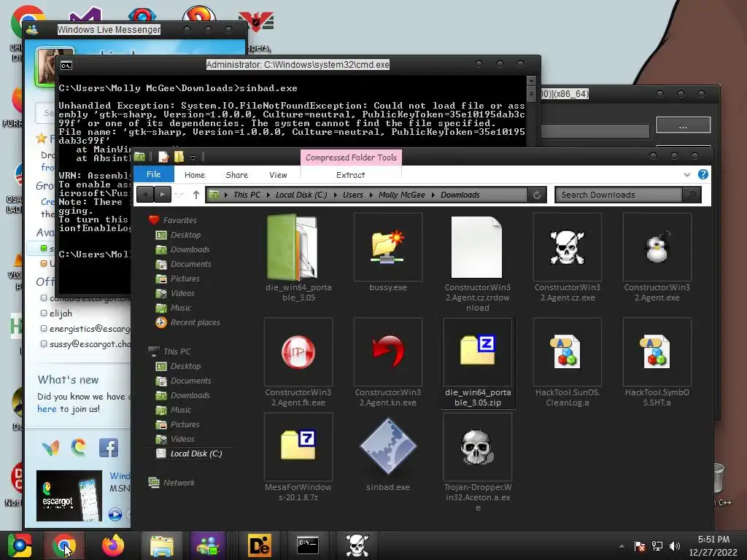Open the De application in taskbar
This screenshot has width=747, height=560.
pyautogui.click(x=259, y=545)
